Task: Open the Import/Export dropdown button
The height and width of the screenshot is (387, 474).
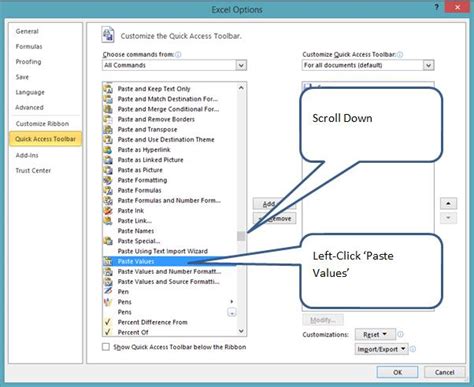Action: pyautogui.click(x=381, y=349)
